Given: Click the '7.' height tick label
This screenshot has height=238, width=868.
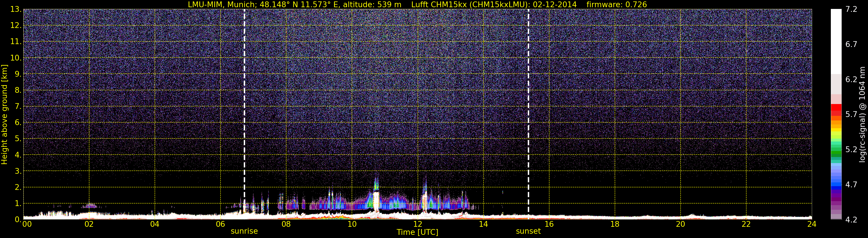Looking at the screenshot, I should click(18, 106).
